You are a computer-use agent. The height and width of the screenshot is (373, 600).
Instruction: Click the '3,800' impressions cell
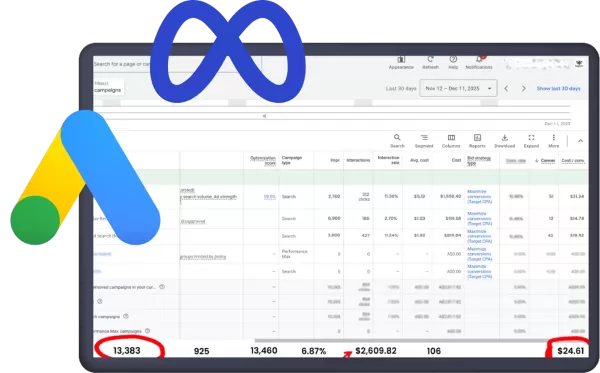[x=334, y=235]
